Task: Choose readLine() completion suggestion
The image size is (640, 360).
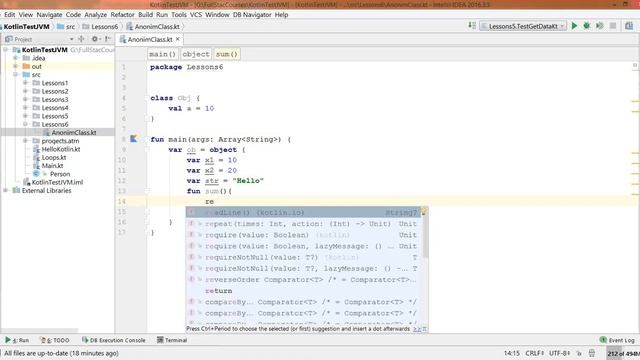Action: 303,213
